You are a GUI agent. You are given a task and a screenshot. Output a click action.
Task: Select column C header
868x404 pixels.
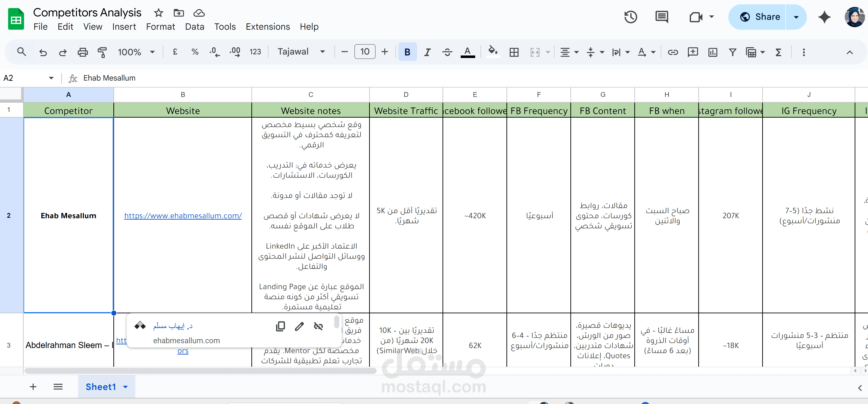(x=310, y=95)
